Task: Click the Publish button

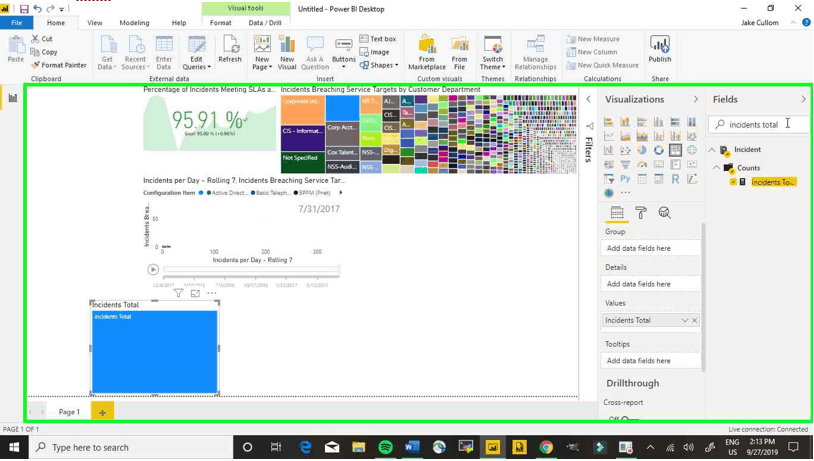Action: coord(659,49)
